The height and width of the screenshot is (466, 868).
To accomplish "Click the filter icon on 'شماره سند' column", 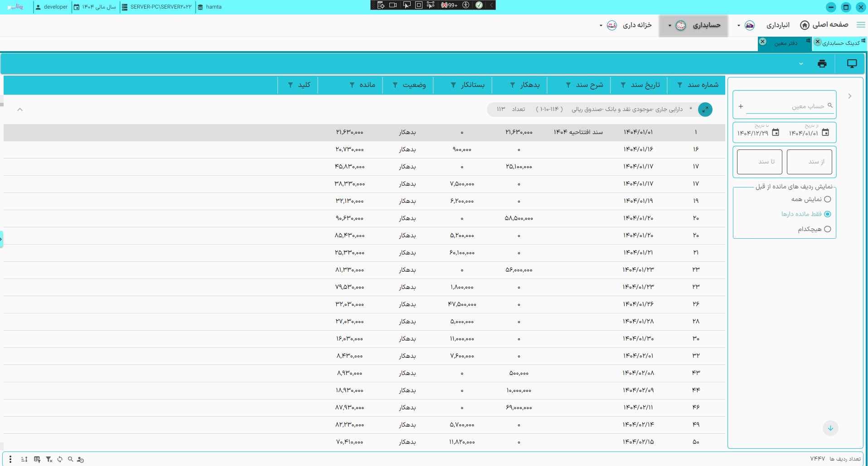I will coord(679,85).
